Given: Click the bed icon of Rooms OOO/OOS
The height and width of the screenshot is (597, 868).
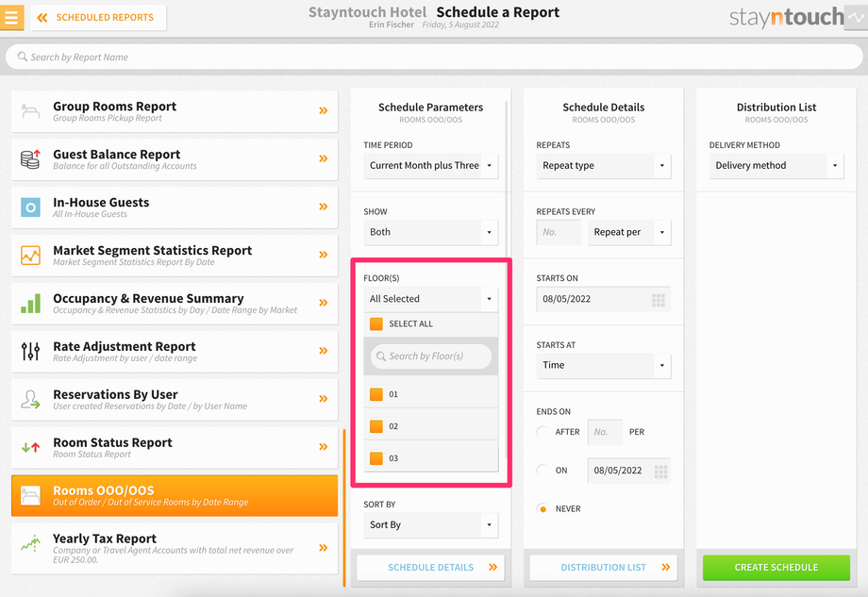Looking at the screenshot, I should (30, 495).
